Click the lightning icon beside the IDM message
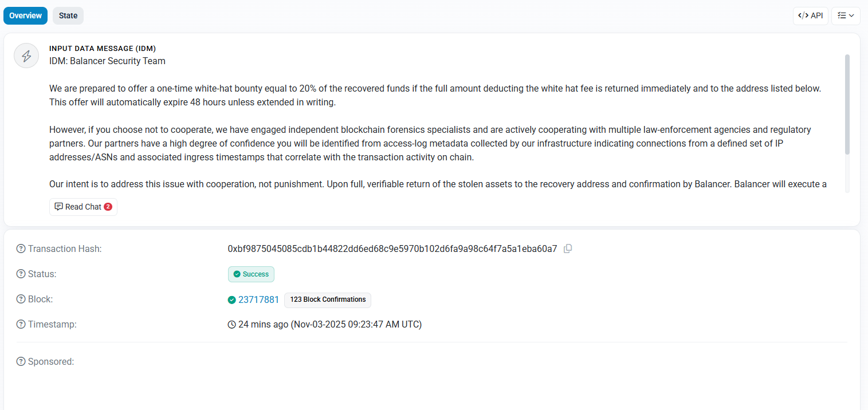The height and width of the screenshot is (410, 868). 26,55
